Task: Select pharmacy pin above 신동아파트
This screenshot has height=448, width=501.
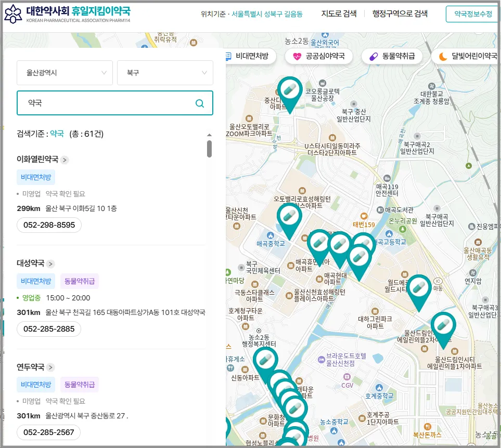Action: pyautogui.click(x=265, y=362)
